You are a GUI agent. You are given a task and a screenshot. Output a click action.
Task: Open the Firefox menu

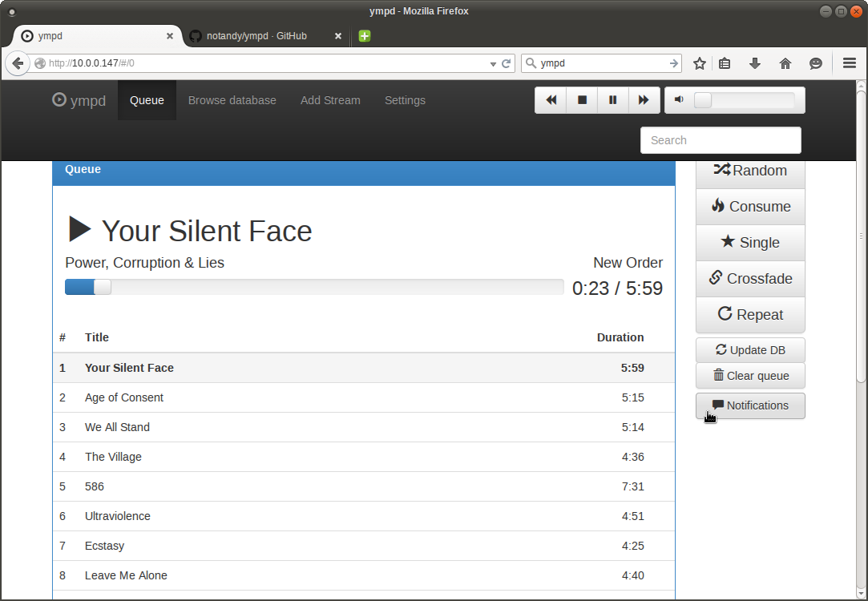click(849, 63)
